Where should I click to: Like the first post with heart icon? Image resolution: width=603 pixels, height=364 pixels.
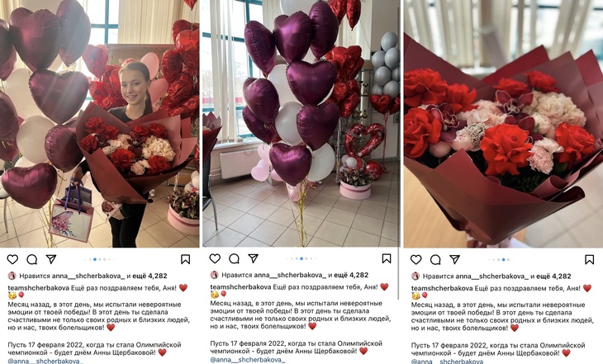click(12, 259)
